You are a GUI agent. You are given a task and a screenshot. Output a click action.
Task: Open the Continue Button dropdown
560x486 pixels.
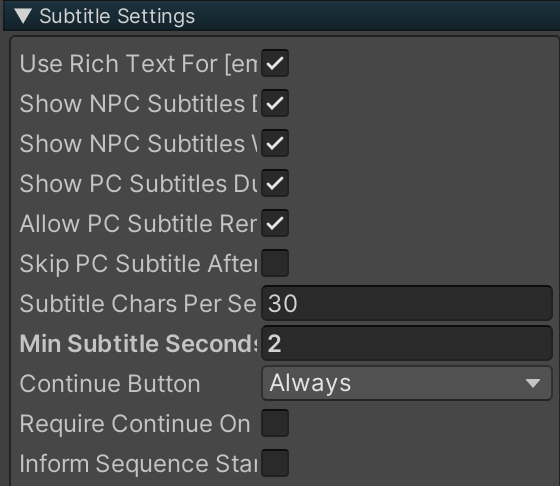tap(407, 383)
